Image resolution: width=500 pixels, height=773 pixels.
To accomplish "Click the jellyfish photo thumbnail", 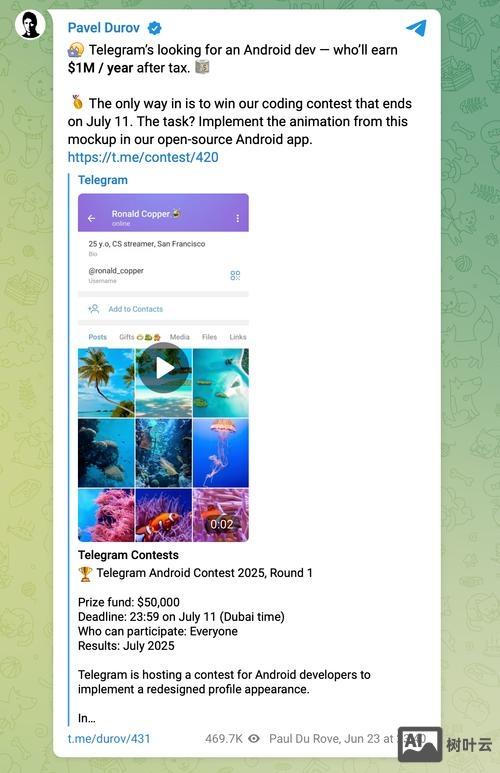I will point(221,453).
